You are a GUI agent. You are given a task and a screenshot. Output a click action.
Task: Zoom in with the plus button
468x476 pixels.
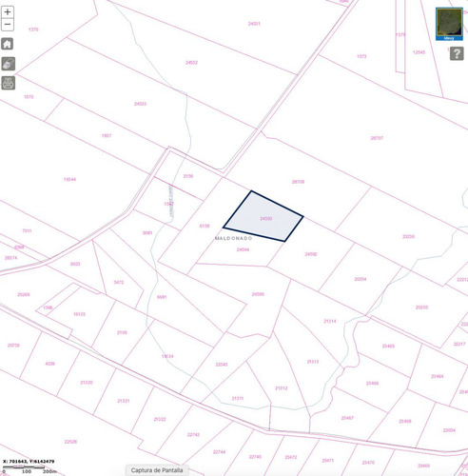(x=8, y=12)
